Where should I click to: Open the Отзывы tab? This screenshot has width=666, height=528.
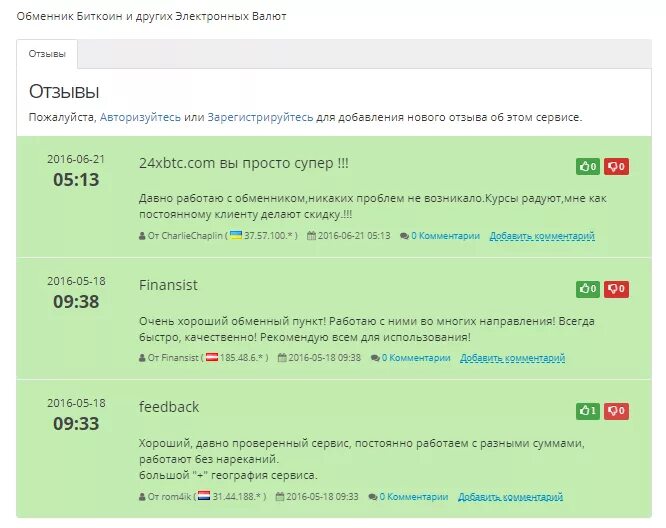click(47, 54)
